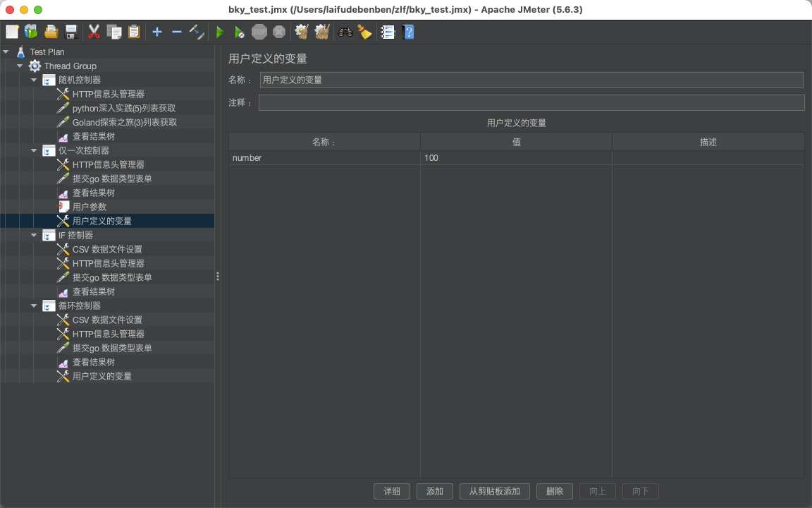Viewport: 812px width, 508px height.
Task: Collapse the 随机控制器 node
Action: [34, 80]
